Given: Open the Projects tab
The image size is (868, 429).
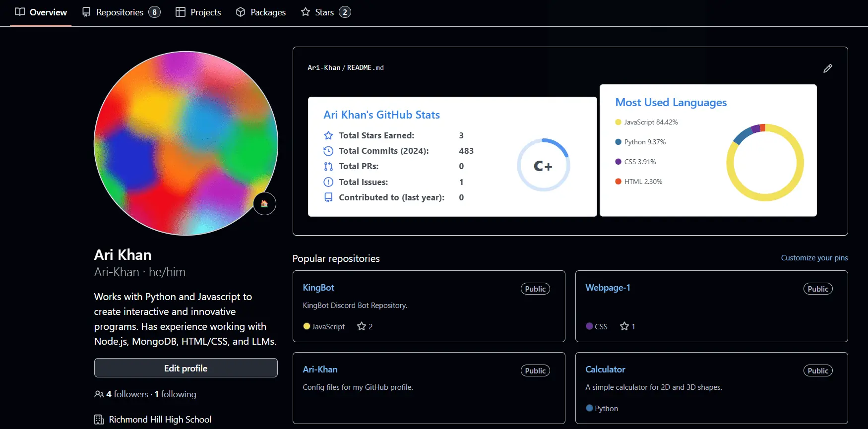Looking at the screenshot, I should [198, 12].
